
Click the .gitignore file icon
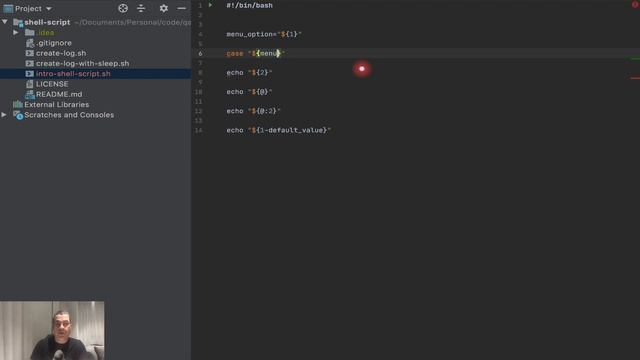click(x=30, y=43)
